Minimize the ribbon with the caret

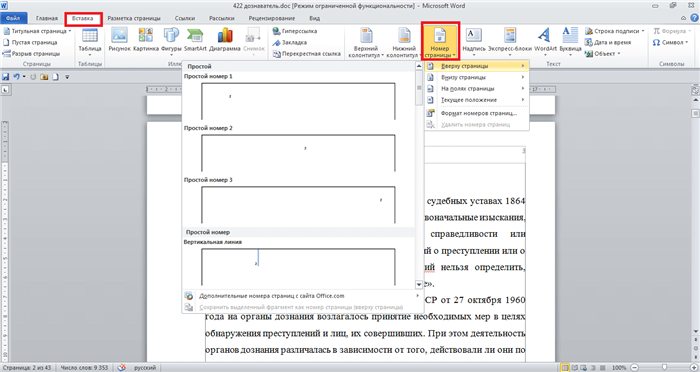pos(683,18)
